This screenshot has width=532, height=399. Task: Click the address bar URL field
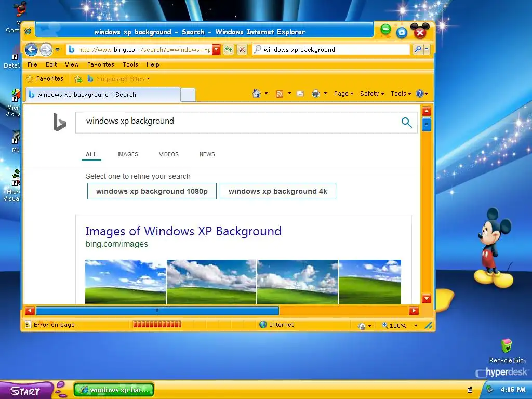[x=140, y=49]
